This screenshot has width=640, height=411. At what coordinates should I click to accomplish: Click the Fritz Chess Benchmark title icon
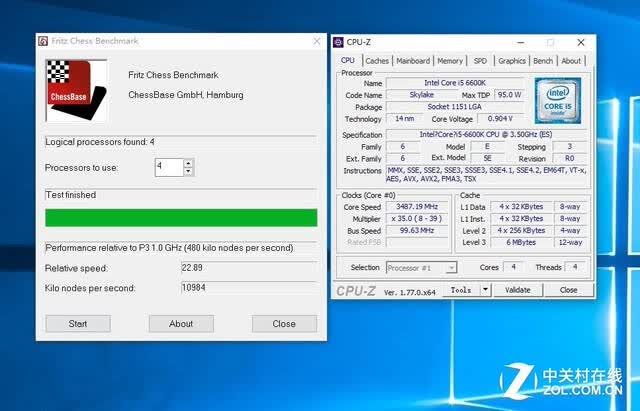point(43,41)
